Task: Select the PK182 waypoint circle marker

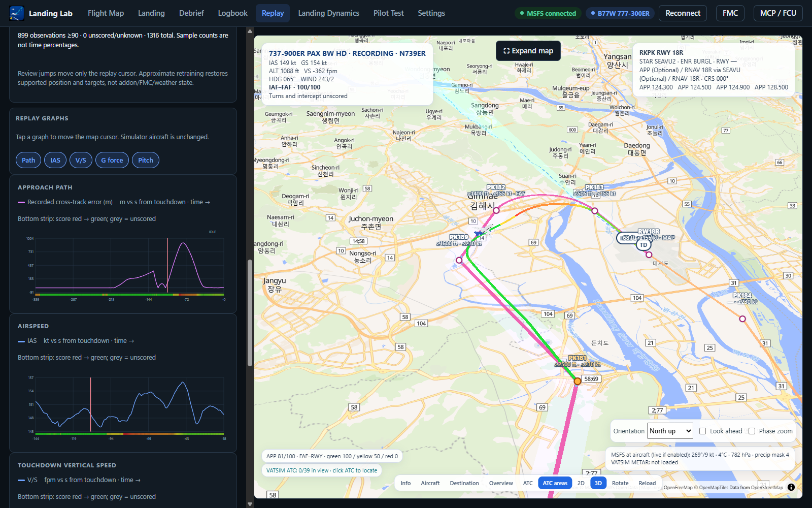Action: (x=496, y=210)
